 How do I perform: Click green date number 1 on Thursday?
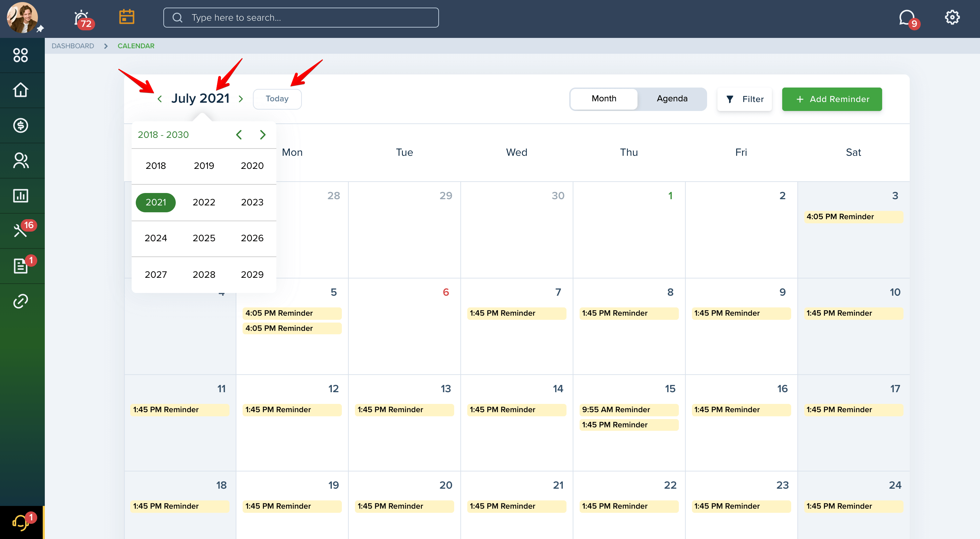(x=670, y=196)
